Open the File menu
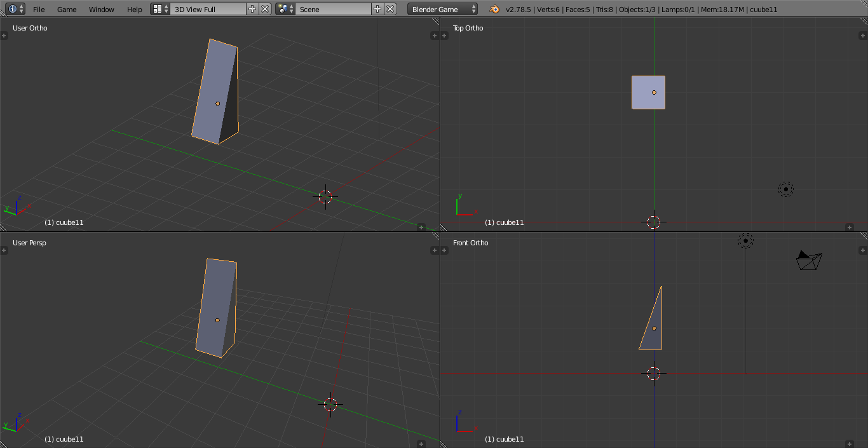Viewport: 868px width, 448px height. (x=39, y=10)
